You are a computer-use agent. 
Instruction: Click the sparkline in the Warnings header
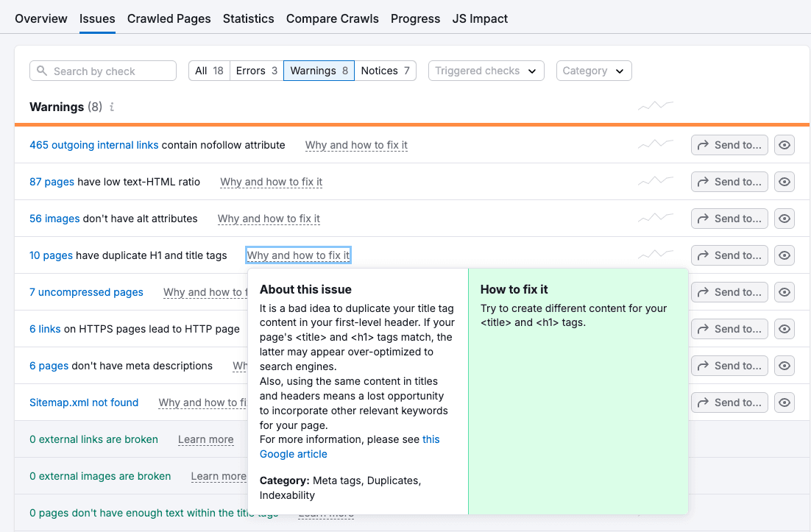click(x=655, y=107)
